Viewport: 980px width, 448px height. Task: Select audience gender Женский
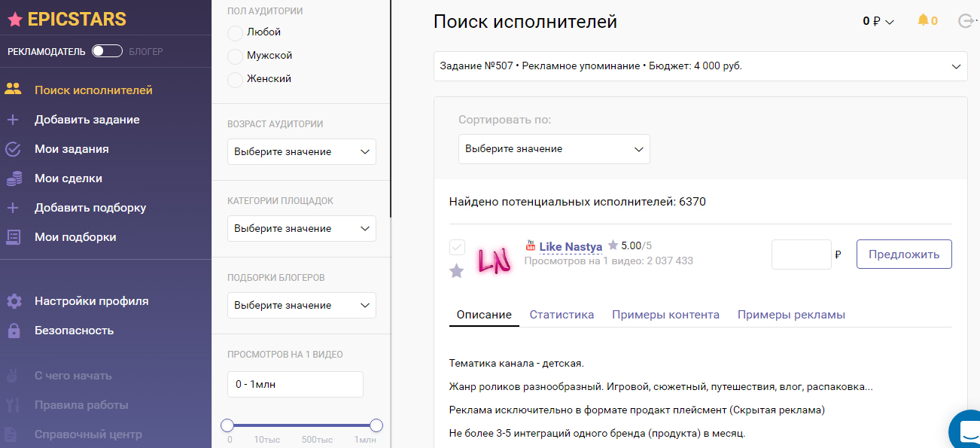coord(236,78)
